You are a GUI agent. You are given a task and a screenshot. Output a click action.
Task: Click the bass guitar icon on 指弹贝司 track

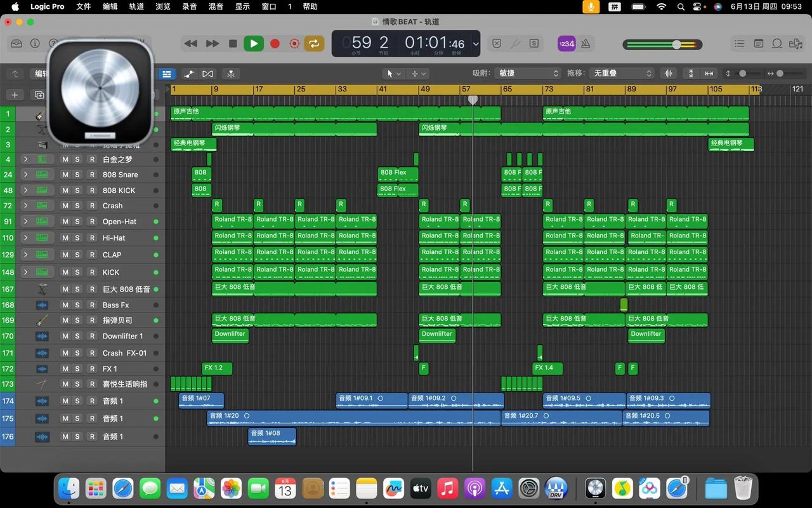pyautogui.click(x=42, y=320)
